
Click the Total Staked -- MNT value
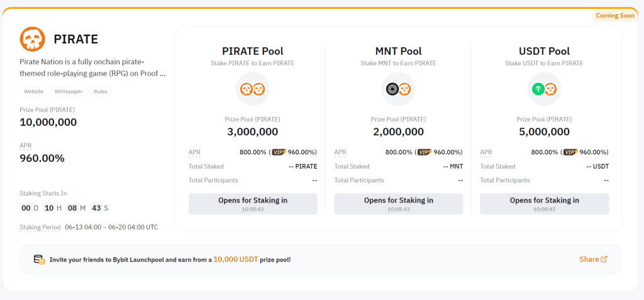pyautogui.click(x=453, y=167)
